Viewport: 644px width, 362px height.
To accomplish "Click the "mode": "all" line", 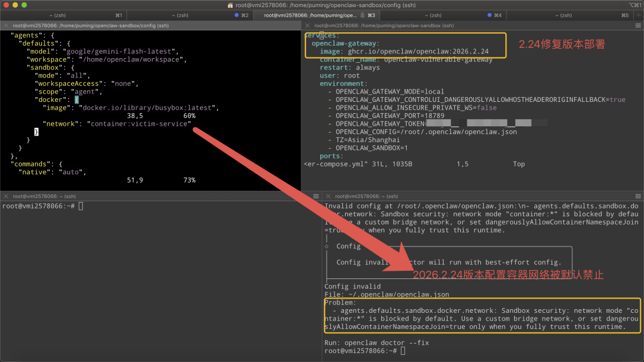I will 62,75.
